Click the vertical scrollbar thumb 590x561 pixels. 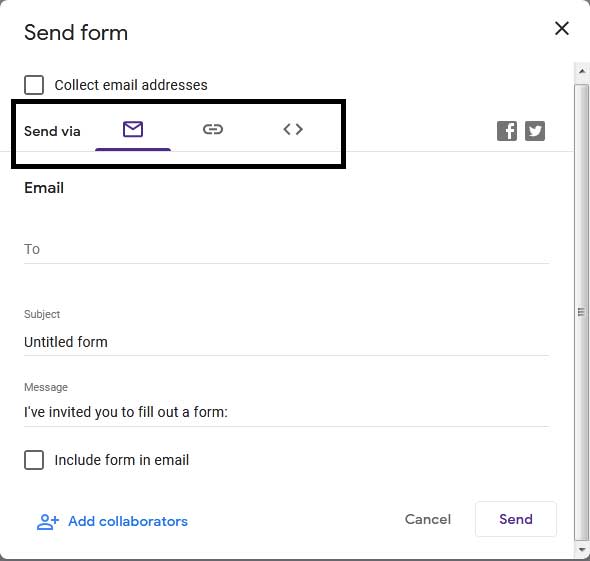tap(582, 312)
